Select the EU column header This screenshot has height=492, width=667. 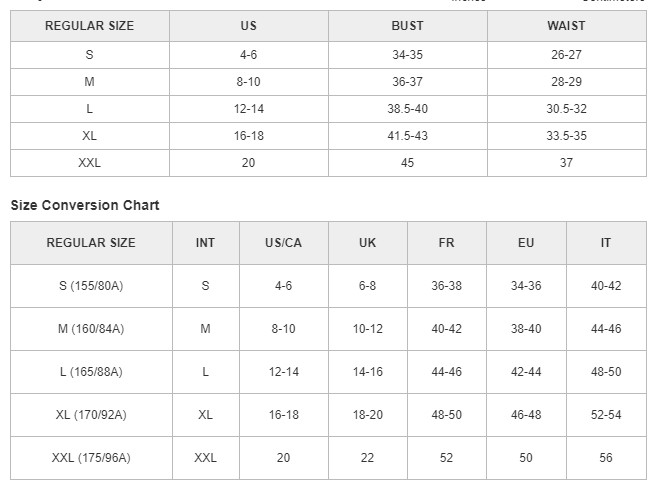(x=526, y=243)
